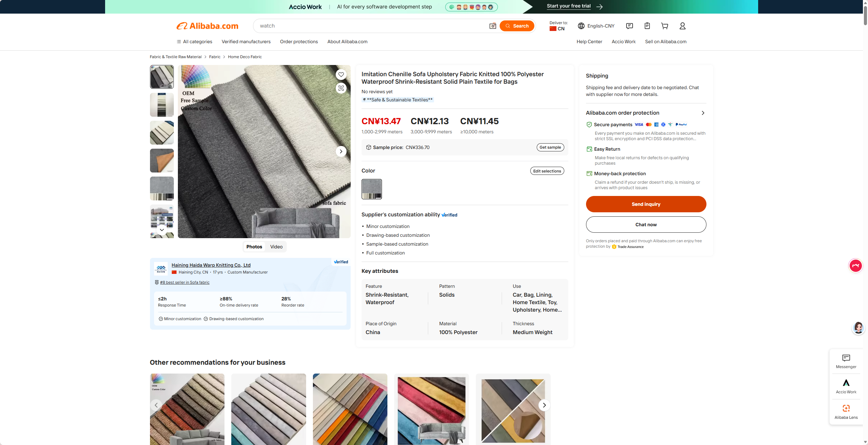The width and height of the screenshot is (868, 445).
Task: Select the third beige swatches thumbnail
Action: click(x=162, y=133)
